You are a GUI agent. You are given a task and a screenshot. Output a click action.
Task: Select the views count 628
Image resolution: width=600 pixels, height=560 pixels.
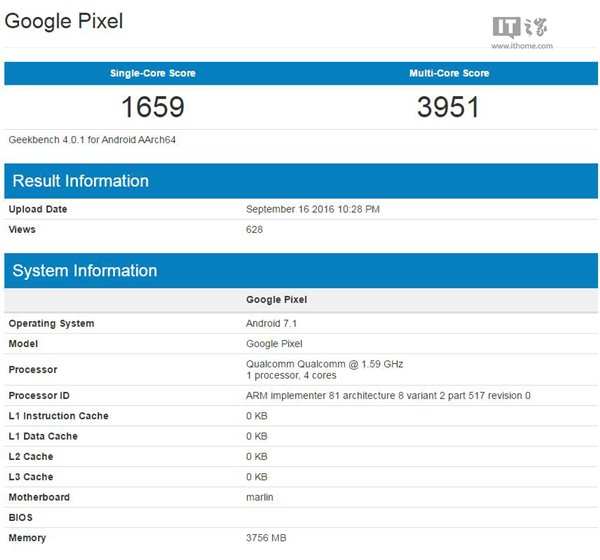pos(254,229)
